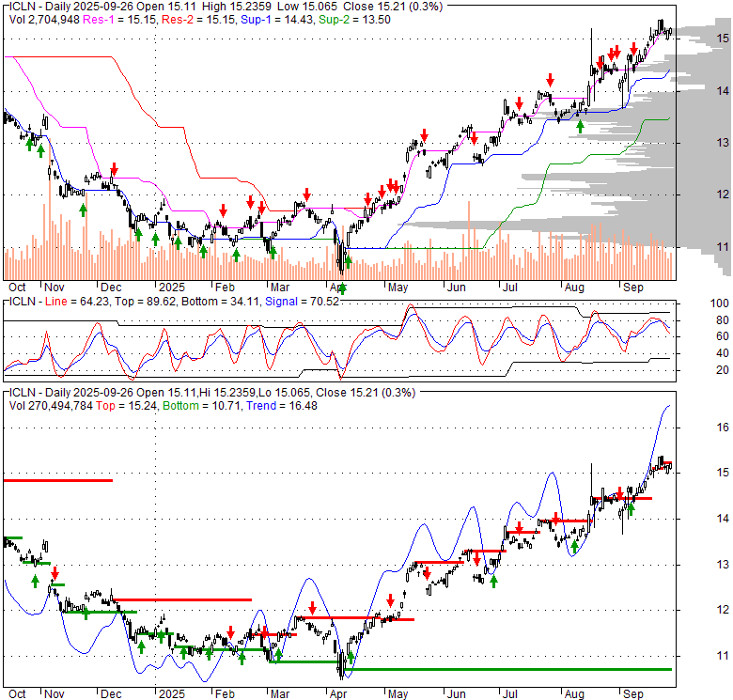
Task: Click the Sup-1 = 14.43 legend entry
Action: coord(276,20)
